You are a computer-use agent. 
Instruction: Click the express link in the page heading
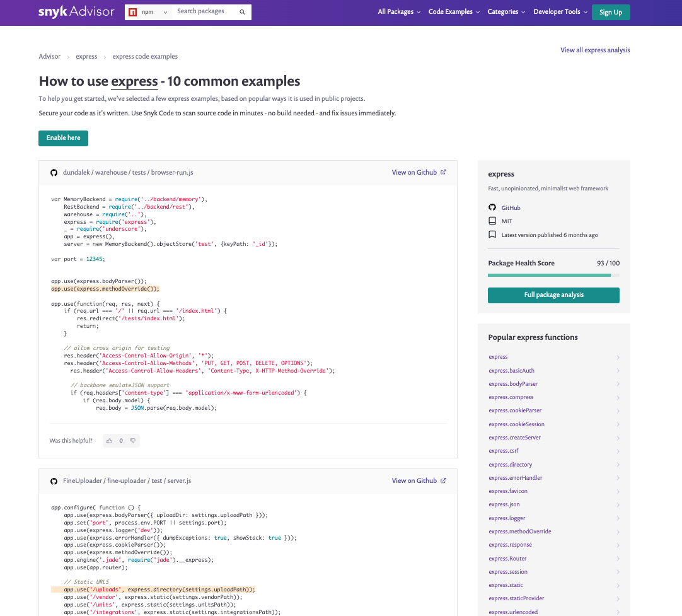(x=134, y=81)
